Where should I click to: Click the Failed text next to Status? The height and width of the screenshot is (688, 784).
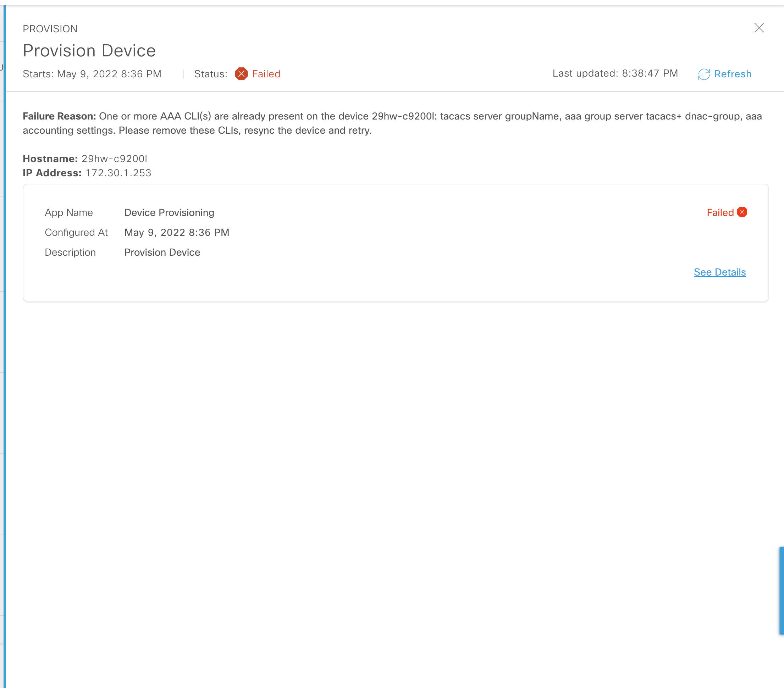click(x=266, y=74)
